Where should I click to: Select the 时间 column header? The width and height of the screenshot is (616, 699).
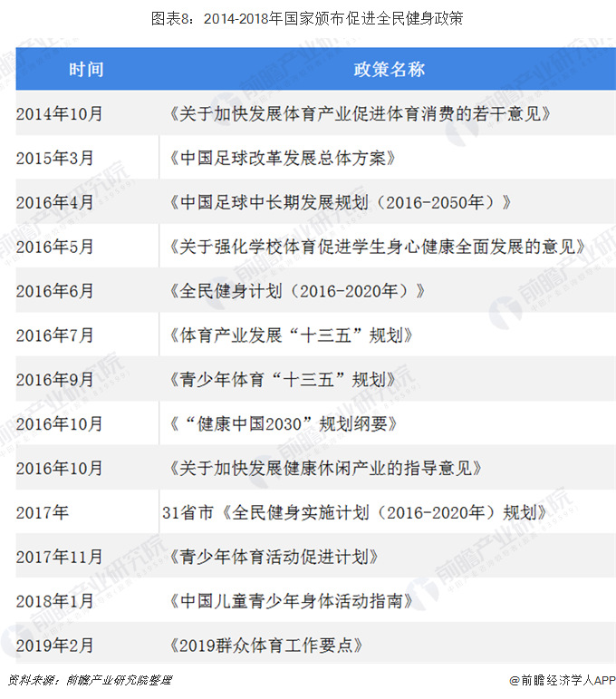click(x=86, y=70)
